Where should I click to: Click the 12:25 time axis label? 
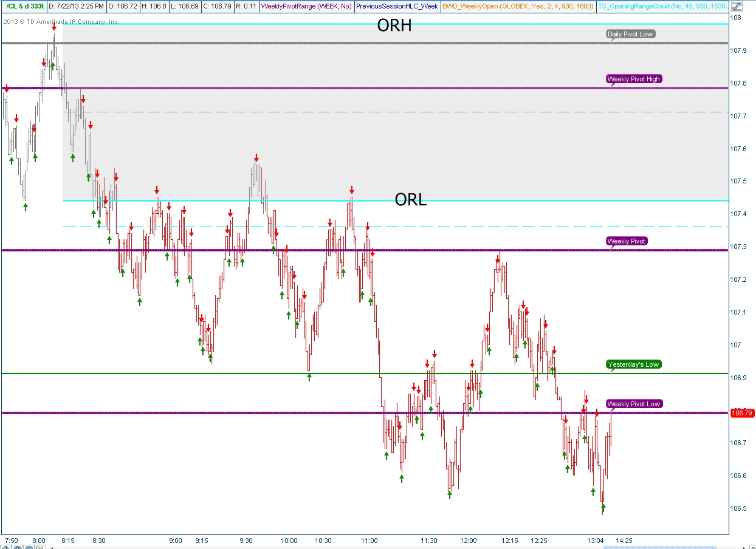point(539,540)
